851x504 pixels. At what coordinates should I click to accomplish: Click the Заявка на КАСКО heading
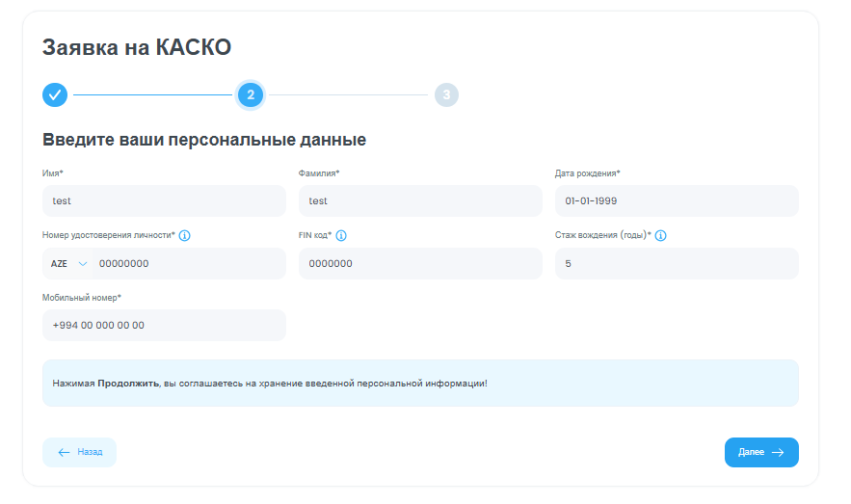(137, 47)
